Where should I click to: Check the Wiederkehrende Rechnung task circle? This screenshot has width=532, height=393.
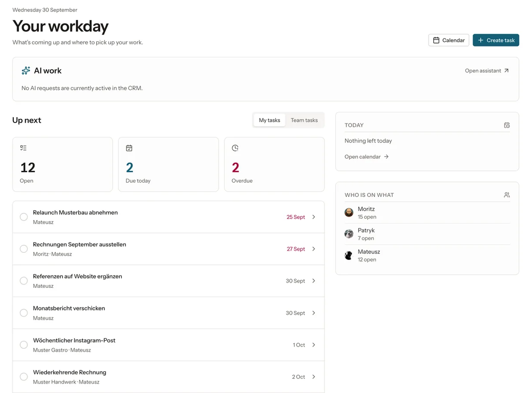[24, 377]
